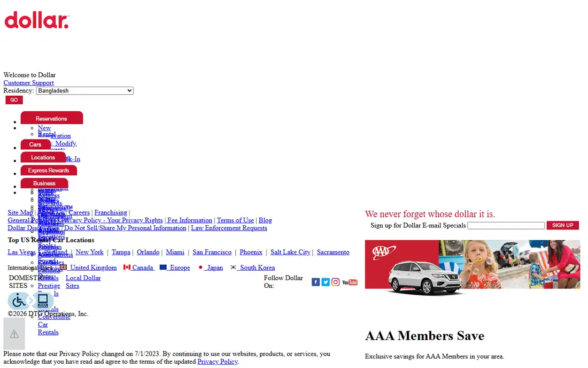This screenshot has height=368, width=588.
Task: Select the Orlando location link
Action: (148, 252)
